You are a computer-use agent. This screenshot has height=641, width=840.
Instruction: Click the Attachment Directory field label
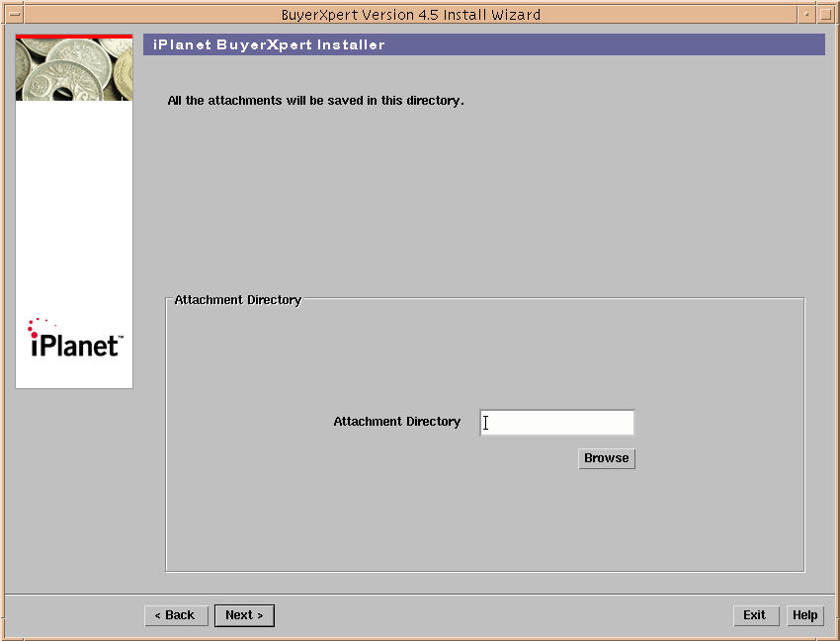(x=397, y=422)
